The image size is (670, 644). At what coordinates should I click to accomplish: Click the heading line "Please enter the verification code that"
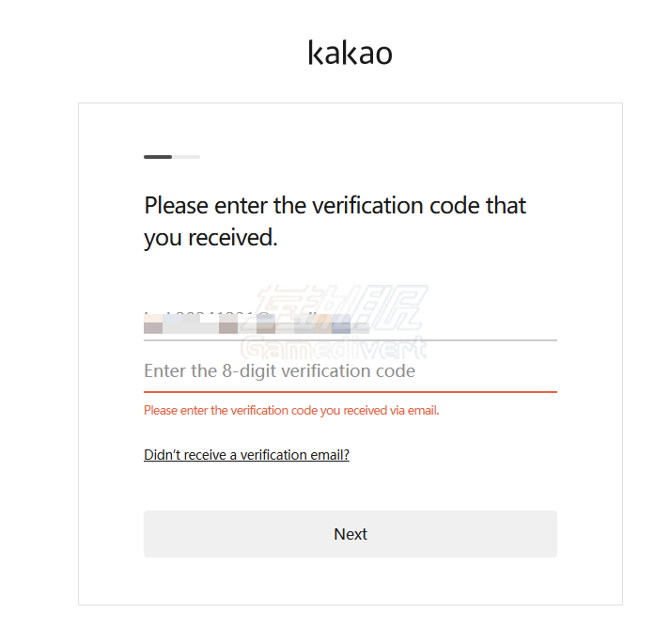[x=335, y=206]
